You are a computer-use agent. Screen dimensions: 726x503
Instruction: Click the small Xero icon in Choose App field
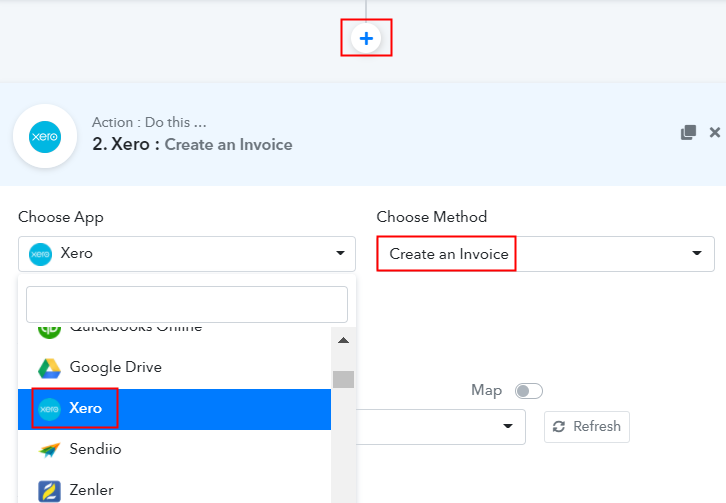tap(40, 254)
